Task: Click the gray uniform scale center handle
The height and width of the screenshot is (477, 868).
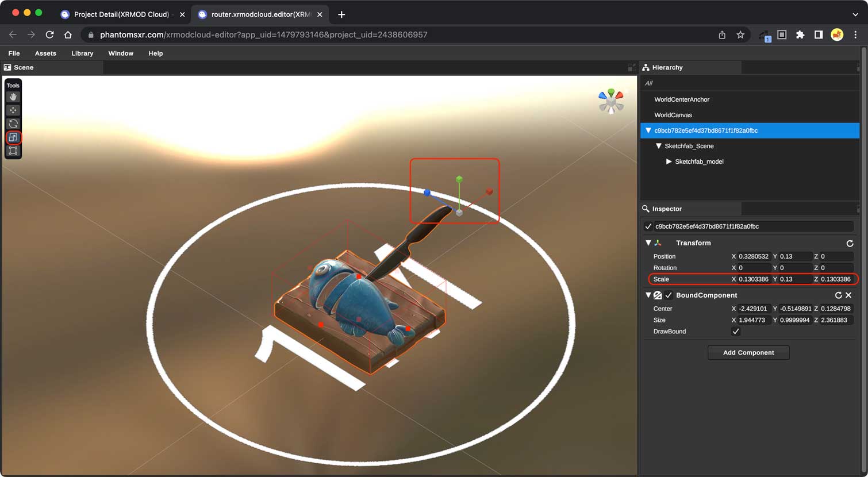Action: 459,213
